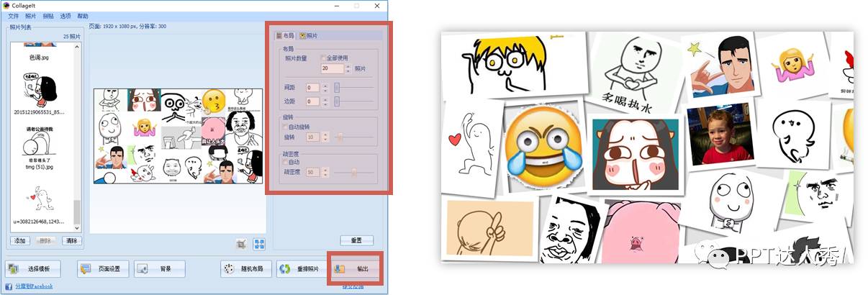This screenshot has width=868, height=295.
Task: Click the yellow kissing emoji in collage preview
Action: pyautogui.click(x=213, y=102)
